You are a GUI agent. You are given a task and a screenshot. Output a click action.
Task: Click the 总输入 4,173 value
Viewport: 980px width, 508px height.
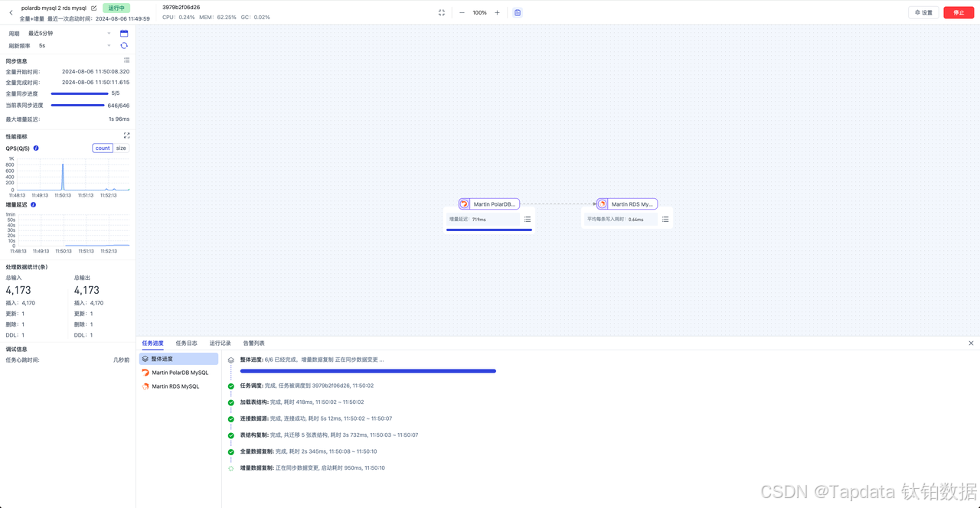point(19,291)
